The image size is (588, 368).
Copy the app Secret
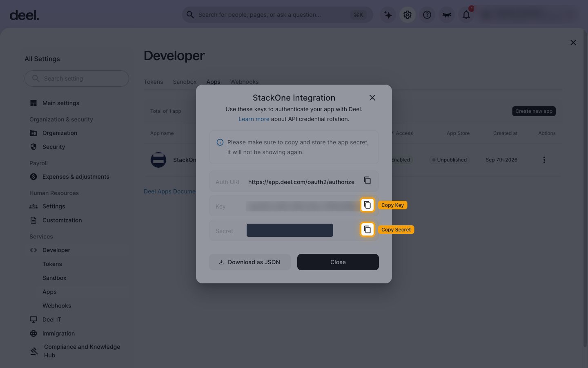pyautogui.click(x=367, y=229)
